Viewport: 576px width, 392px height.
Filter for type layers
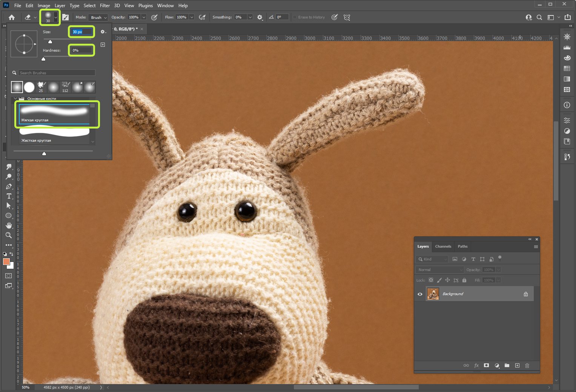[x=473, y=259]
